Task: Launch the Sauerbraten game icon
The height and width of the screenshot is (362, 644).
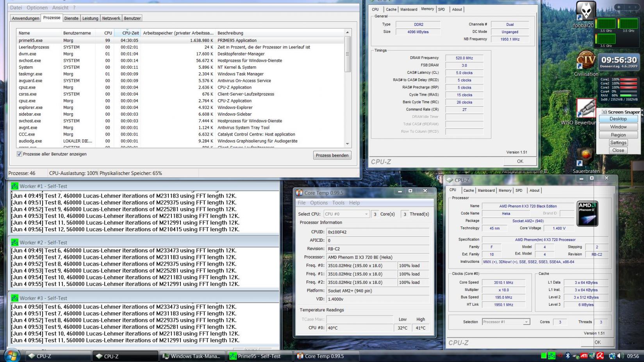Action: click(586, 157)
